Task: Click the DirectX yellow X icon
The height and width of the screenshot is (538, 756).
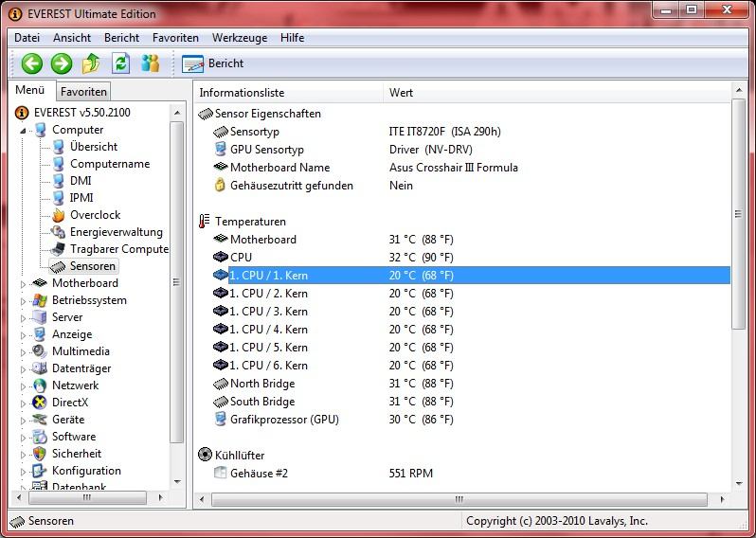Action: (40, 403)
